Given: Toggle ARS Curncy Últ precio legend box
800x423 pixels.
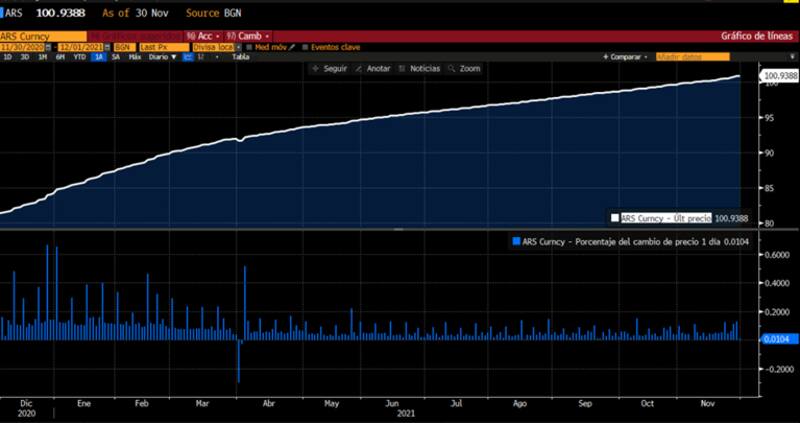Looking at the screenshot, I should click(x=614, y=217).
